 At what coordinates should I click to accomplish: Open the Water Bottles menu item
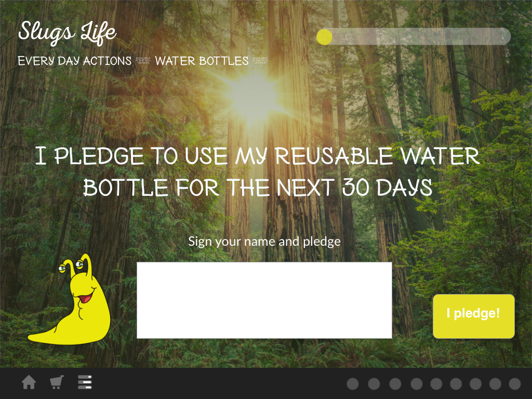click(202, 61)
